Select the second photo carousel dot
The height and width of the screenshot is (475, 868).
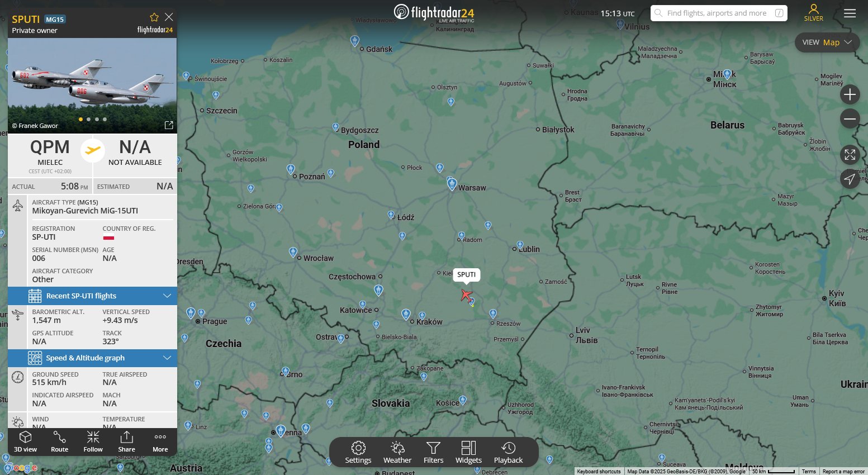(x=89, y=119)
